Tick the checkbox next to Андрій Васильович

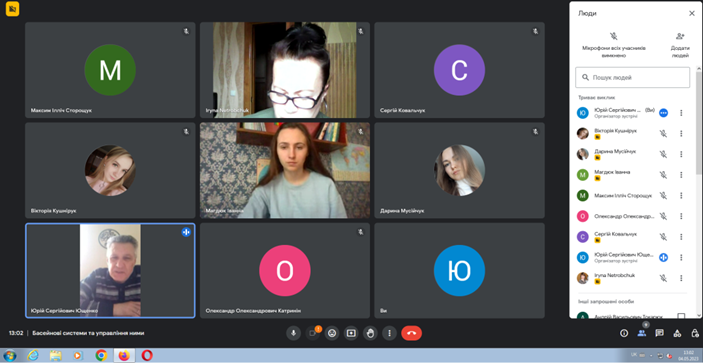[681, 316]
